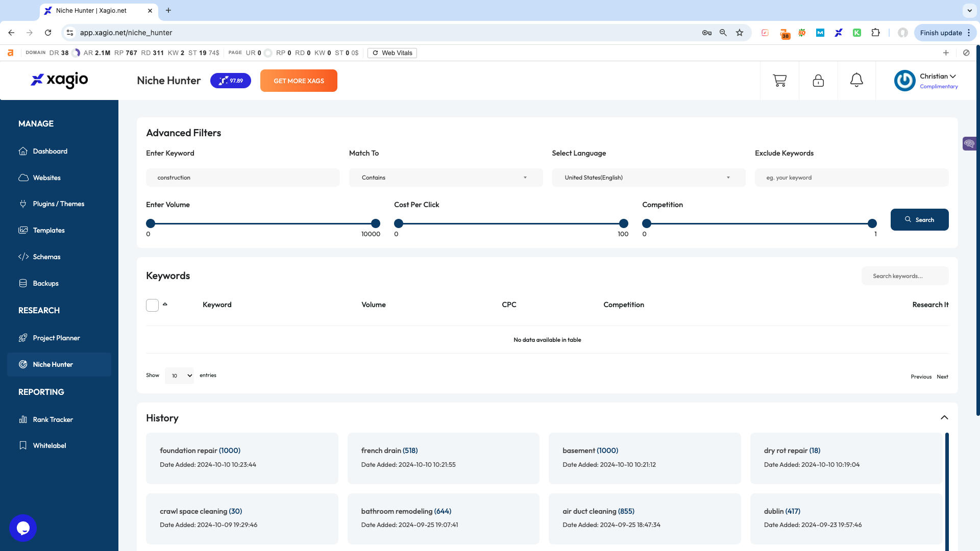Open Project Planner
The width and height of the screenshot is (980, 551).
56,338
